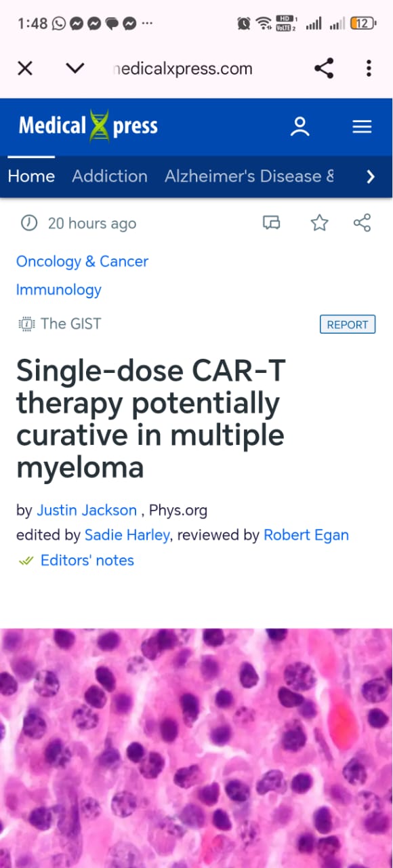Open the user account icon
The height and width of the screenshot is (868, 393).
click(x=299, y=127)
